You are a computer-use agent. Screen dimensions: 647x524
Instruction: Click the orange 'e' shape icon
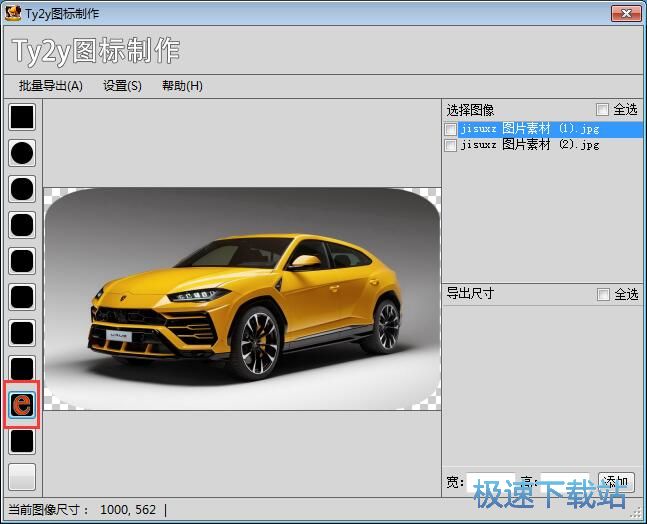[x=22, y=404]
